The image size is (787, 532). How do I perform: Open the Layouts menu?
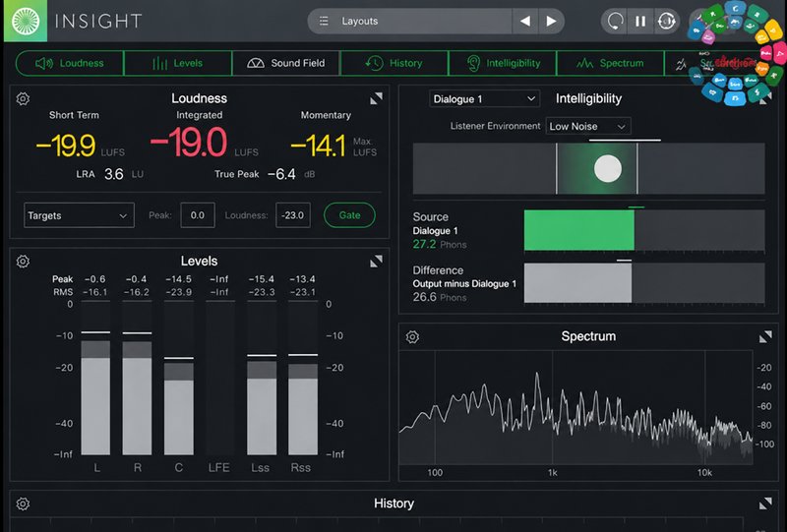[409, 21]
